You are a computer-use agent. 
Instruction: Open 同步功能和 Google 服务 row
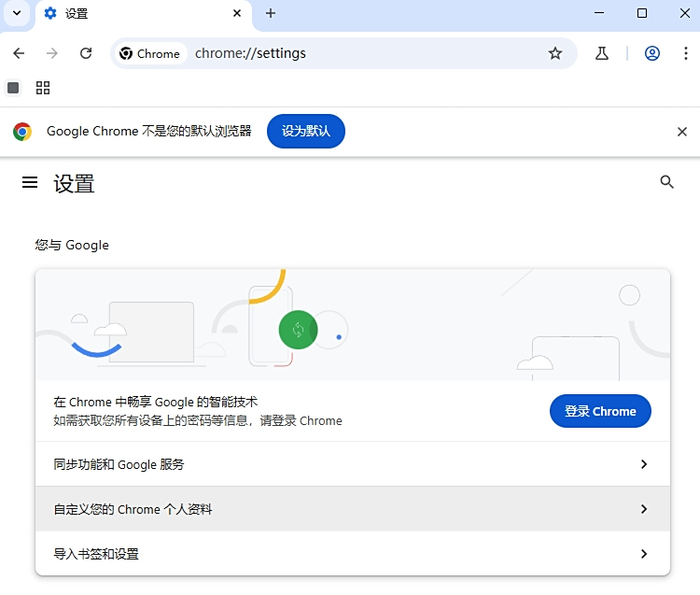(353, 464)
